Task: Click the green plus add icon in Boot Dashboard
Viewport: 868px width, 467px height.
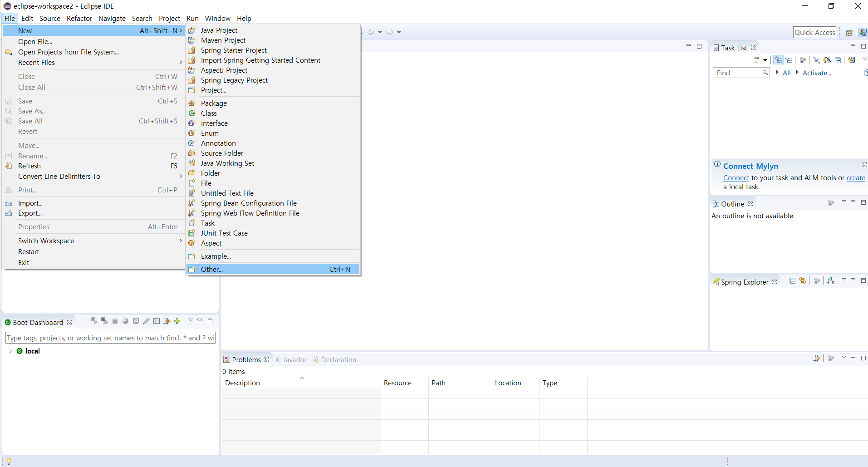Action: click(177, 321)
